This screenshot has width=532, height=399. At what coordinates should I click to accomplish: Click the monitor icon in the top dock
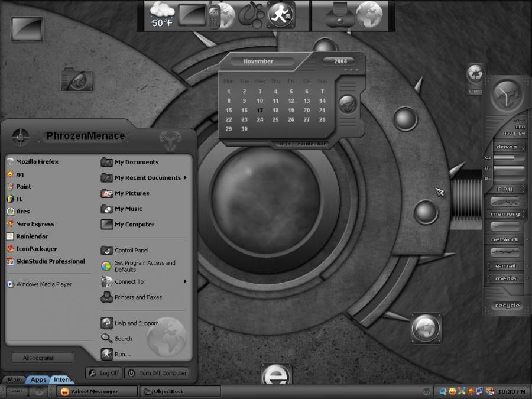point(192,15)
